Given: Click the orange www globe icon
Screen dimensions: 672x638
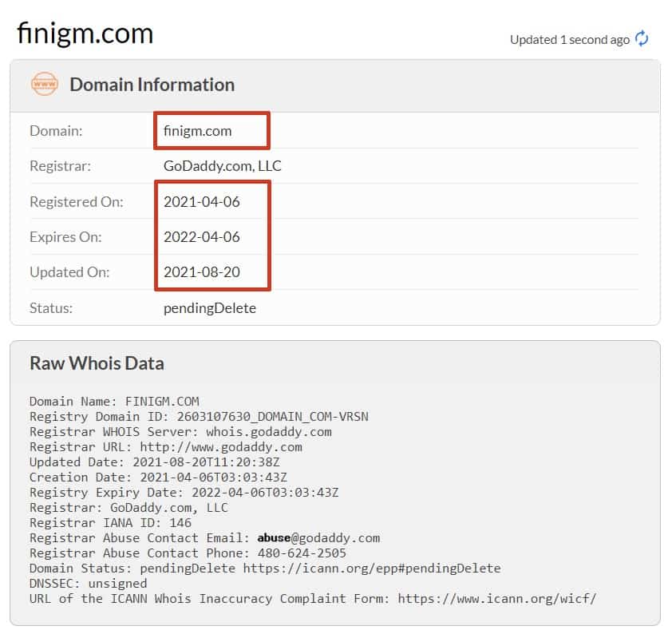Looking at the screenshot, I should 44,84.
